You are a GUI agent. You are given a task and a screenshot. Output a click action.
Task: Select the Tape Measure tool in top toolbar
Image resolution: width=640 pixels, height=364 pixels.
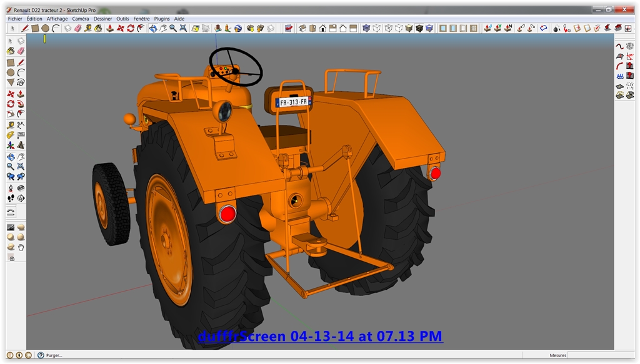pyautogui.click(x=87, y=28)
